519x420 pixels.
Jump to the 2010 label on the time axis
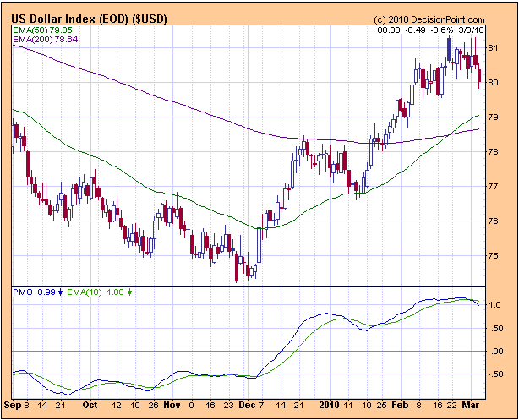(x=330, y=406)
